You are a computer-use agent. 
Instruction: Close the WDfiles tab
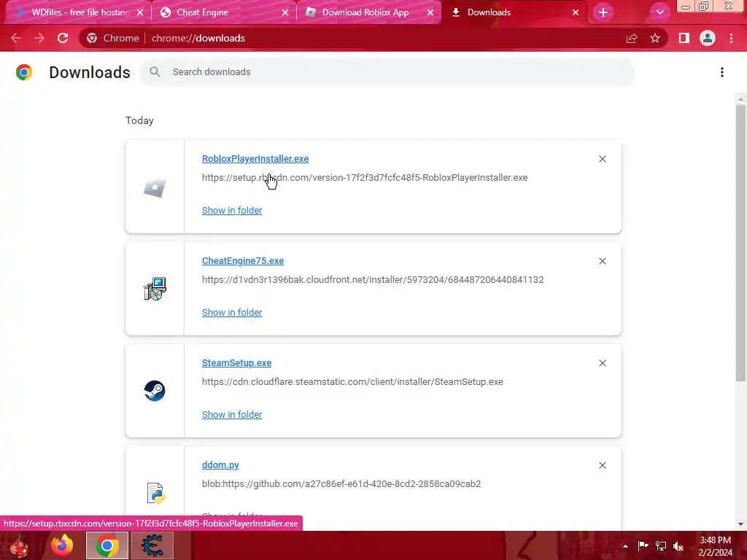click(140, 12)
